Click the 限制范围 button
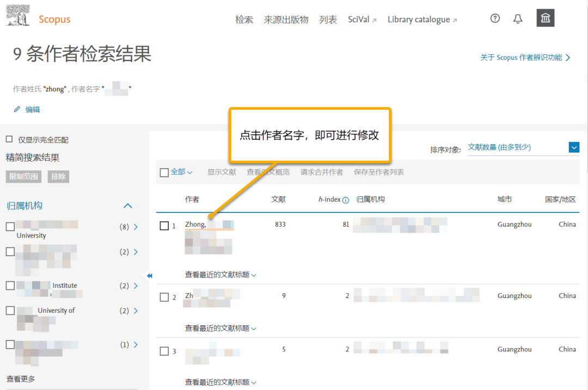The height and width of the screenshot is (390, 588). pos(23,176)
